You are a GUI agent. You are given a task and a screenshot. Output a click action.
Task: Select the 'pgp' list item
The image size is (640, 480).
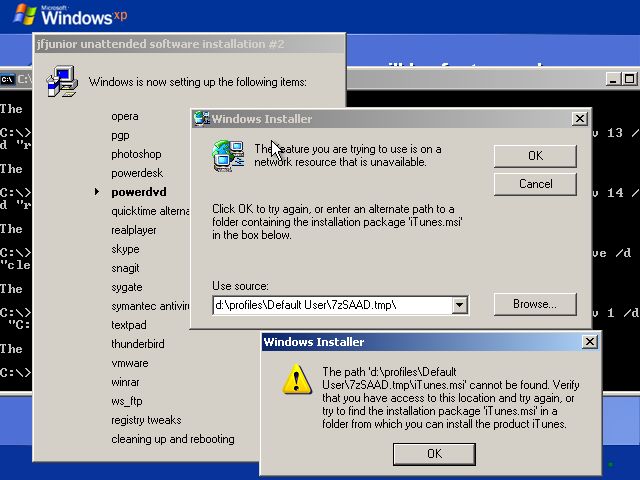[x=120, y=136]
